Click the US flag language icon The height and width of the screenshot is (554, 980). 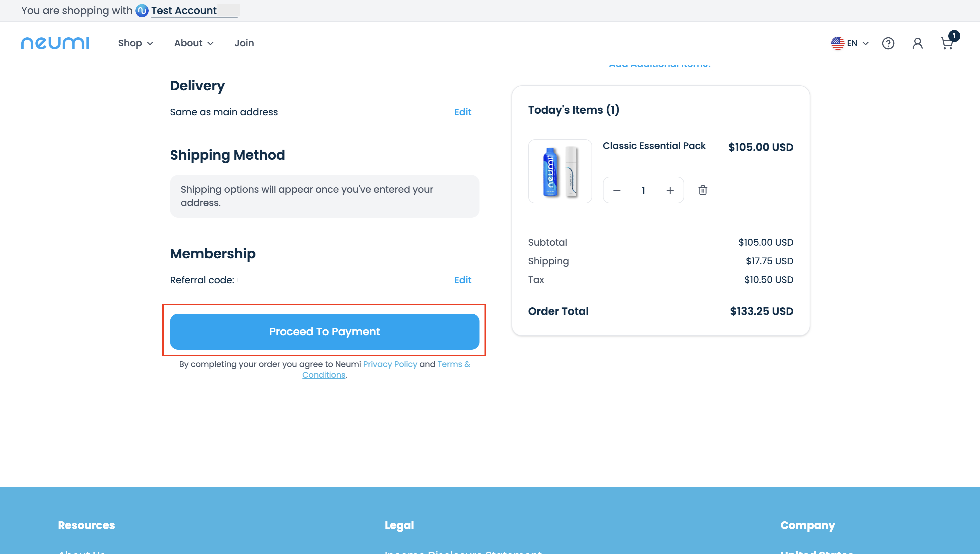point(837,43)
